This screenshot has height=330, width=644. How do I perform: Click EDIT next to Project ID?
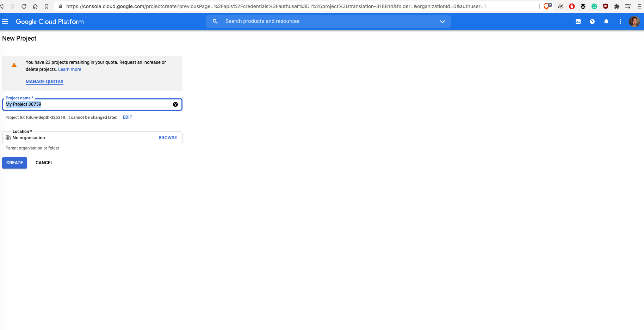point(128,117)
